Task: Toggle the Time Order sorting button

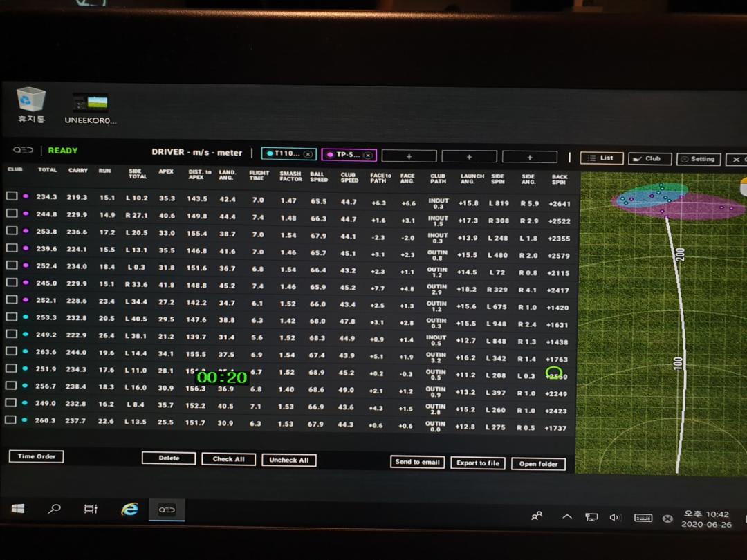Action: click(36, 456)
